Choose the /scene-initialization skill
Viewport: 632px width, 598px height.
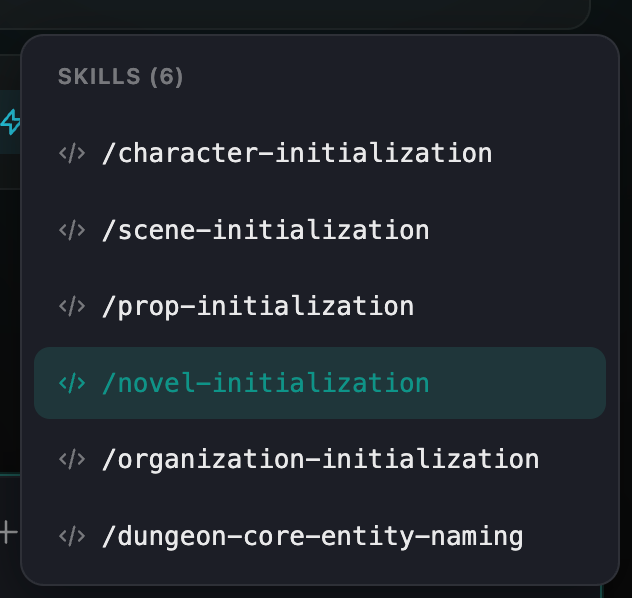(x=265, y=230)
